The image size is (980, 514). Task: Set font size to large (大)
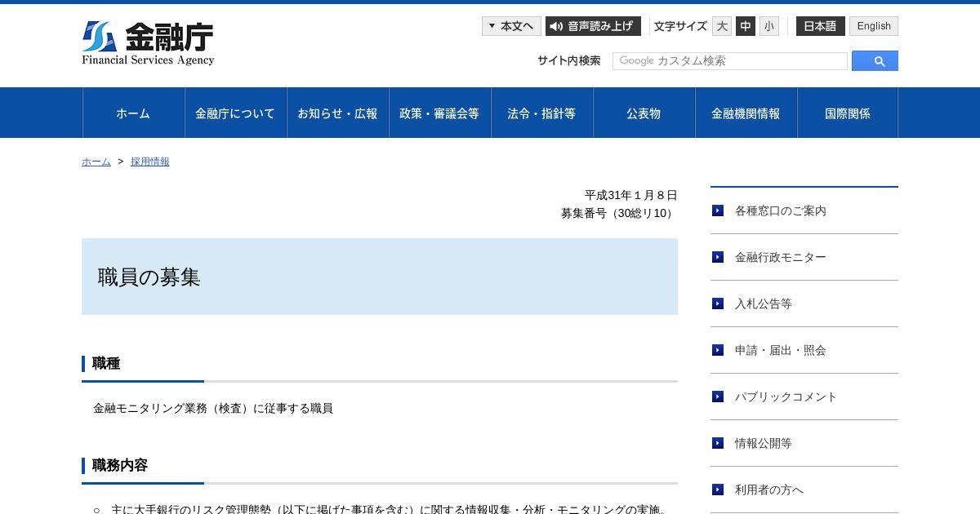point(722,26)
